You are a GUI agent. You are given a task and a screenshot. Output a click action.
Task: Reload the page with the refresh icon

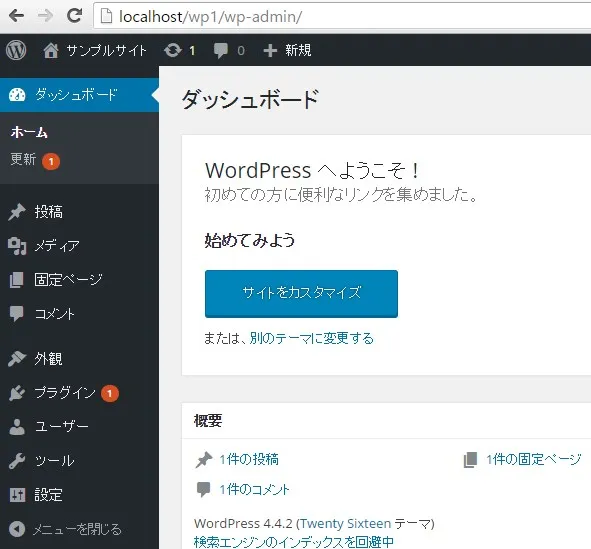pos(74,15)
